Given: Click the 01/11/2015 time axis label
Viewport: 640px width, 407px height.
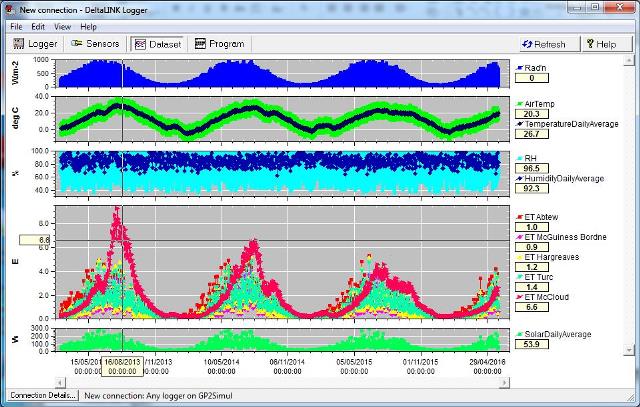Looking at the screenshot, I should pos(420,366).
